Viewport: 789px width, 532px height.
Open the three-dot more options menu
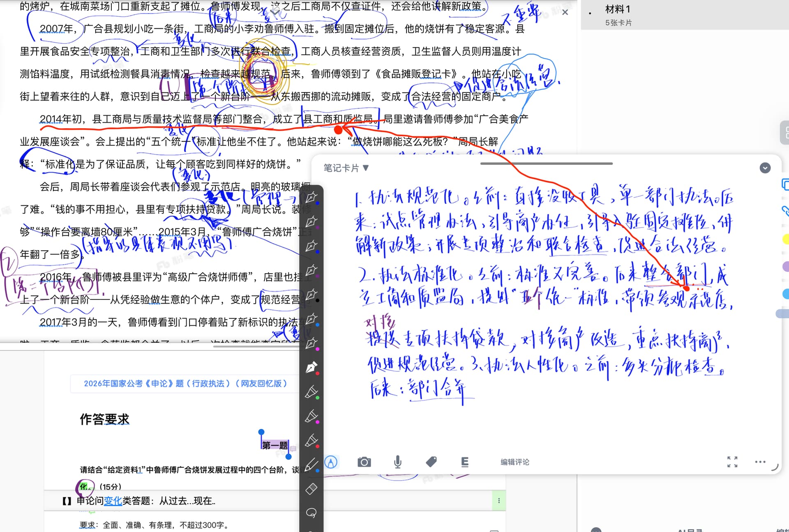760,462
